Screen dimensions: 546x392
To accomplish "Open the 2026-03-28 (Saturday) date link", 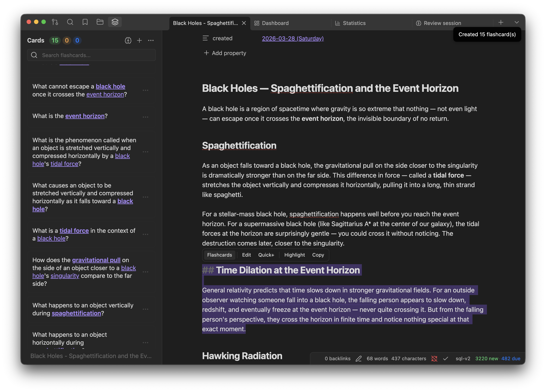I will (x=293, y=39).
